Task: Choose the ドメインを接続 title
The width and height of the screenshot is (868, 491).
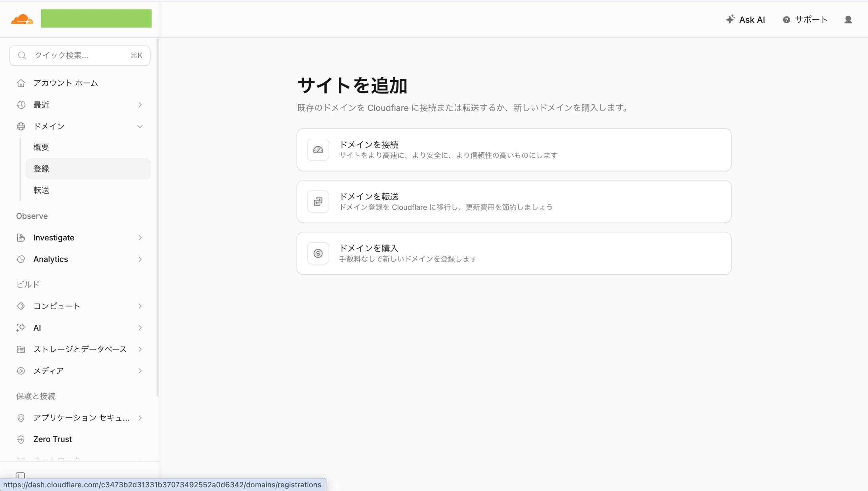Action: click(369, 145)
